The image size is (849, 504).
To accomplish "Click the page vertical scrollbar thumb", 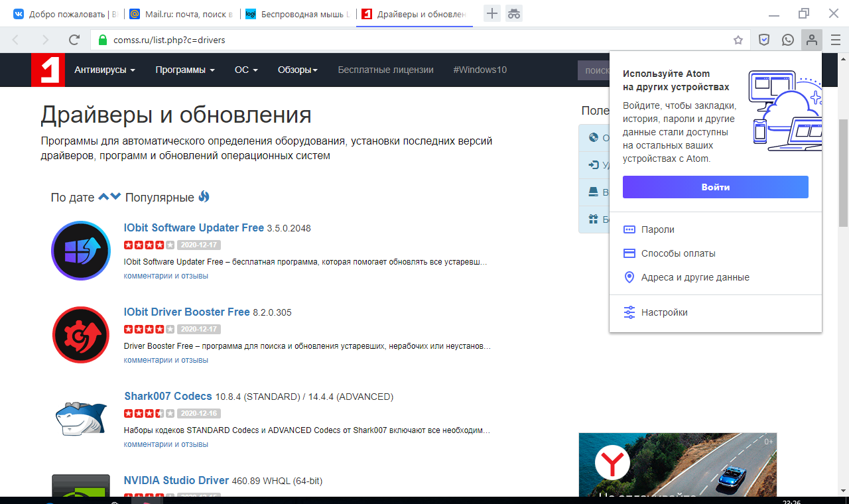I will tap(844, 172).
